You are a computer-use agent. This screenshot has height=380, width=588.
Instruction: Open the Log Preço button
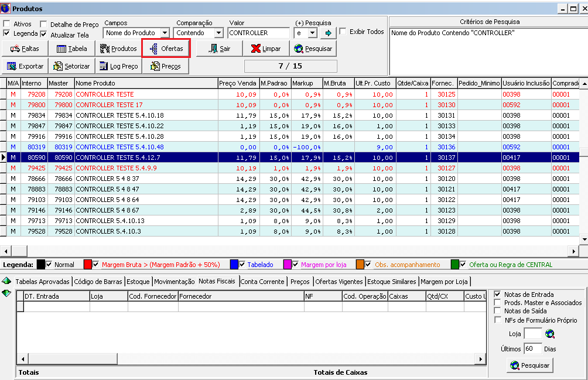(x=118, y=66)
